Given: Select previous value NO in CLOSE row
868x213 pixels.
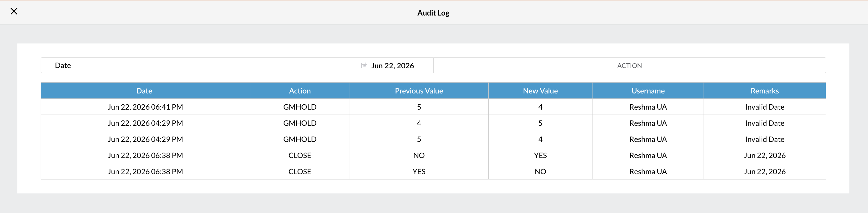Looking at the screenshot, I should pyautogui.click(x=419, y=155).
